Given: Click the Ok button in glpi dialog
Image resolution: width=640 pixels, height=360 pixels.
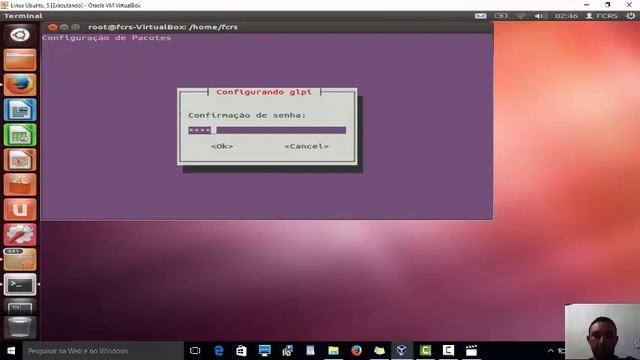Looking at the screenshot, I should 222,146.
